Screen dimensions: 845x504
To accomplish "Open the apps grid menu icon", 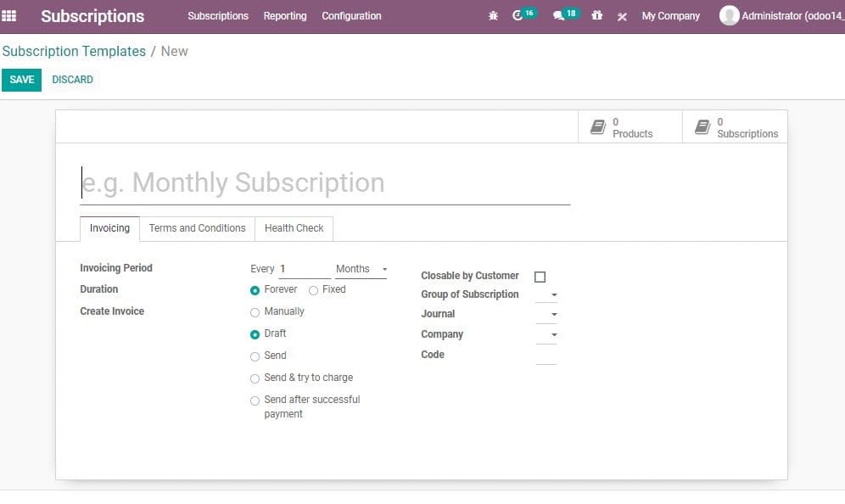I will pos(9,15).
